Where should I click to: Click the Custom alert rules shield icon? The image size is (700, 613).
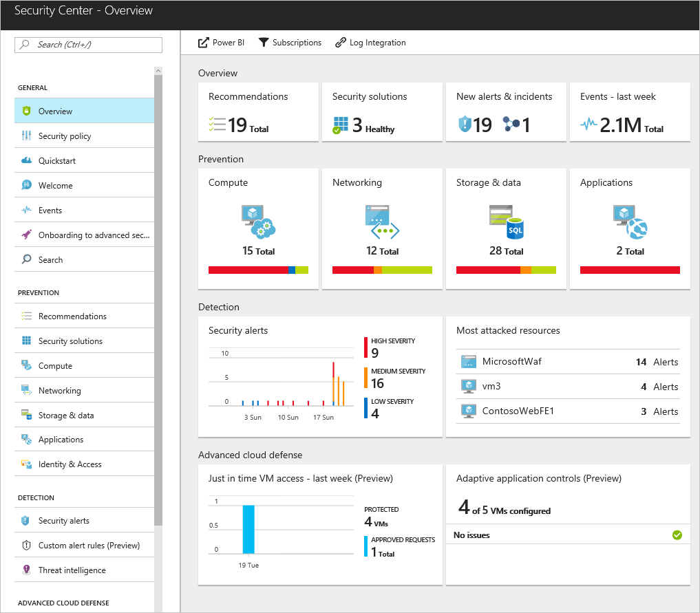click(26, 545)
